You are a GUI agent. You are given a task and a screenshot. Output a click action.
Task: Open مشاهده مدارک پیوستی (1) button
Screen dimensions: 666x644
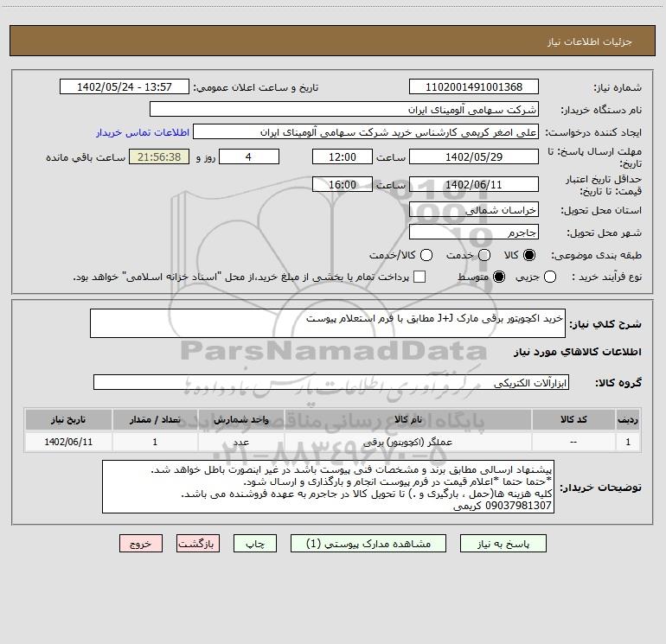368,544
